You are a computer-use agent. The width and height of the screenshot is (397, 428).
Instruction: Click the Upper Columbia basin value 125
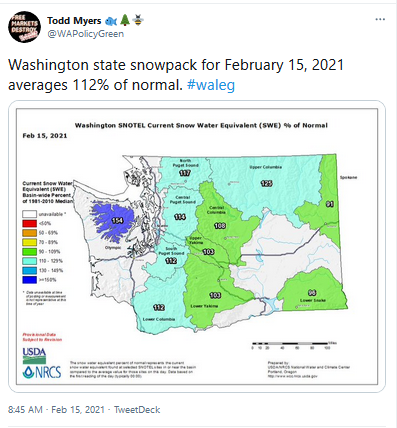click(267, 183)
